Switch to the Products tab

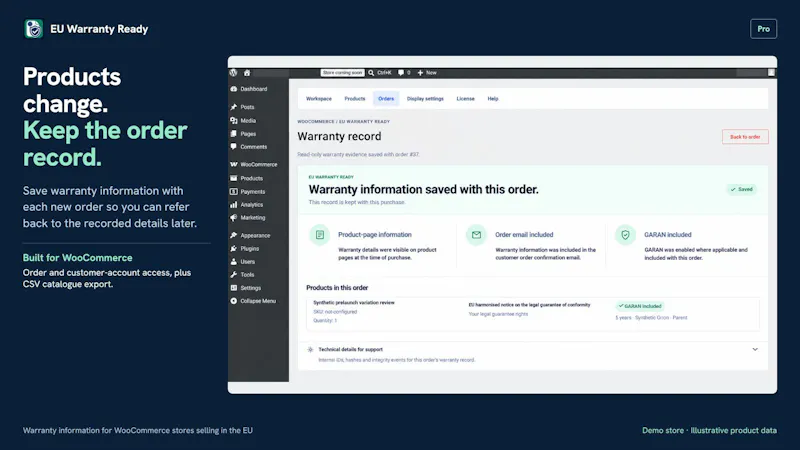click(x=355, y=98)
